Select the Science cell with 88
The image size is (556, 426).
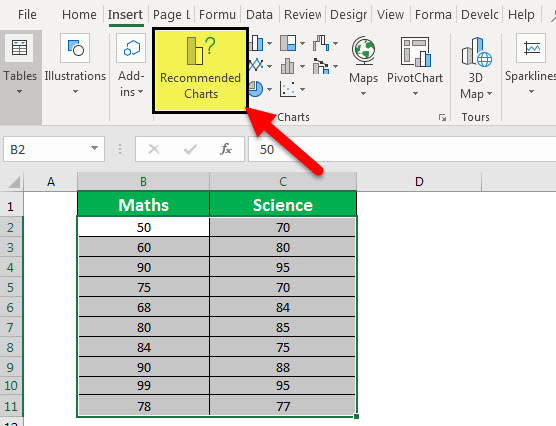pyautogui.click(x=283, y=367)
